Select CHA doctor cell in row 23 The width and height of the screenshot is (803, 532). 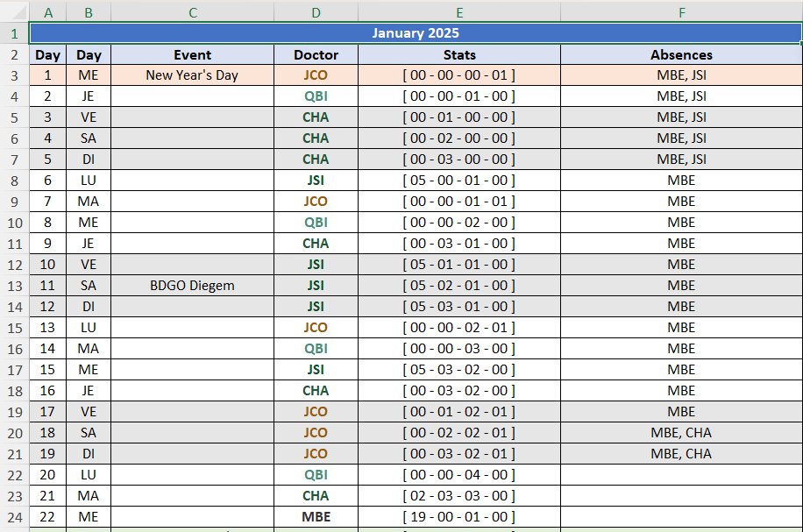pos(316,496)
